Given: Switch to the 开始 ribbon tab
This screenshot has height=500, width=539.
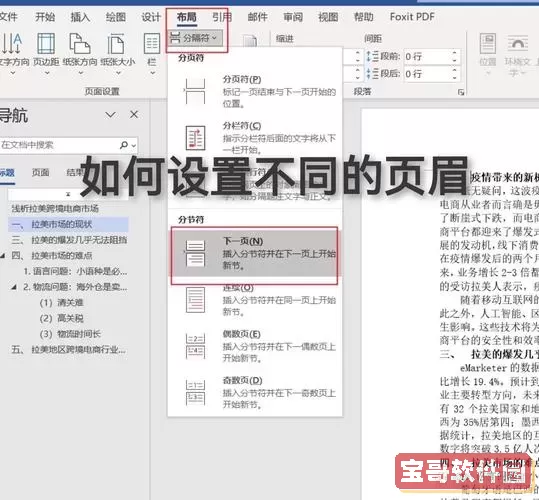Looking at the screenshot, I should pyautogui.click(x=45, y=17).
